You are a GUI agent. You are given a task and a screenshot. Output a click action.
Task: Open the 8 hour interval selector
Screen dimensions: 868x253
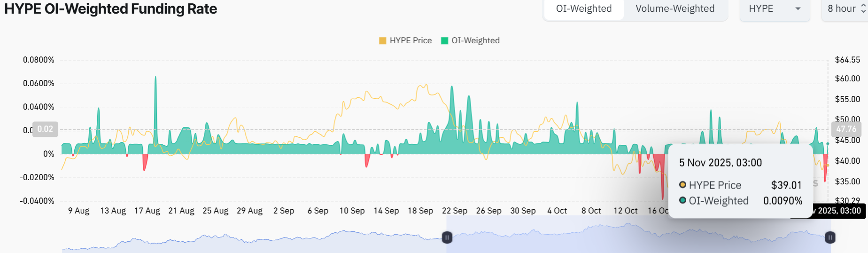point(843,9)
